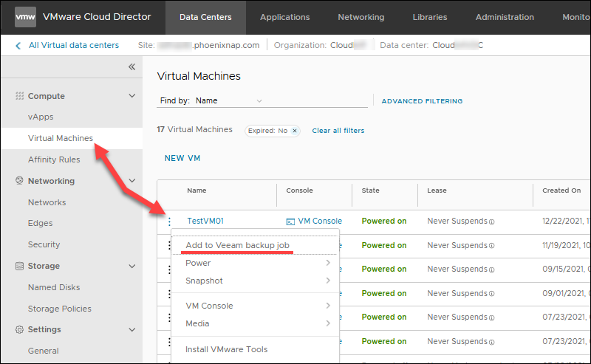Collapse the Networking section chevron
The height and width of the screenshot is (364, 591).
coord(132,180)
